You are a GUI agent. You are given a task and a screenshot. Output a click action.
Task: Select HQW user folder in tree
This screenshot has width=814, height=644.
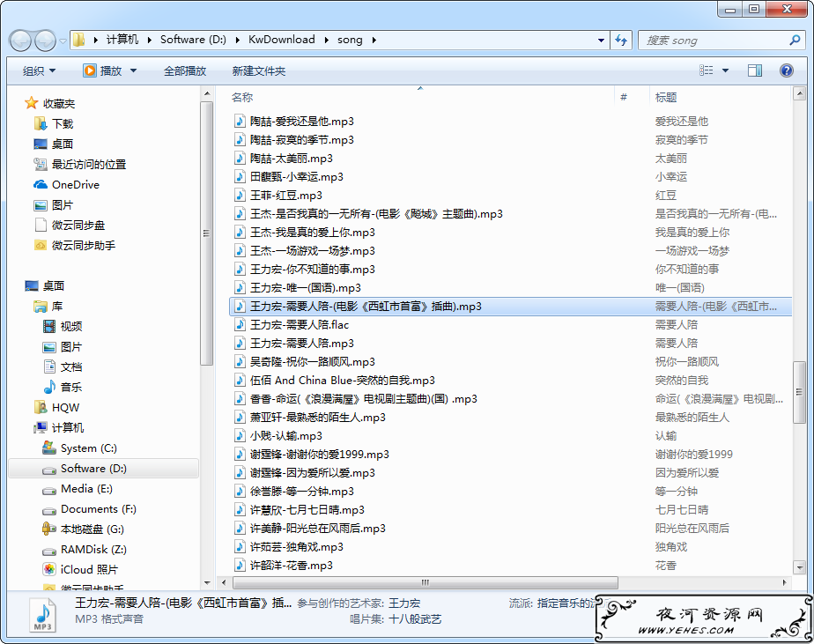tap(65, 407)
